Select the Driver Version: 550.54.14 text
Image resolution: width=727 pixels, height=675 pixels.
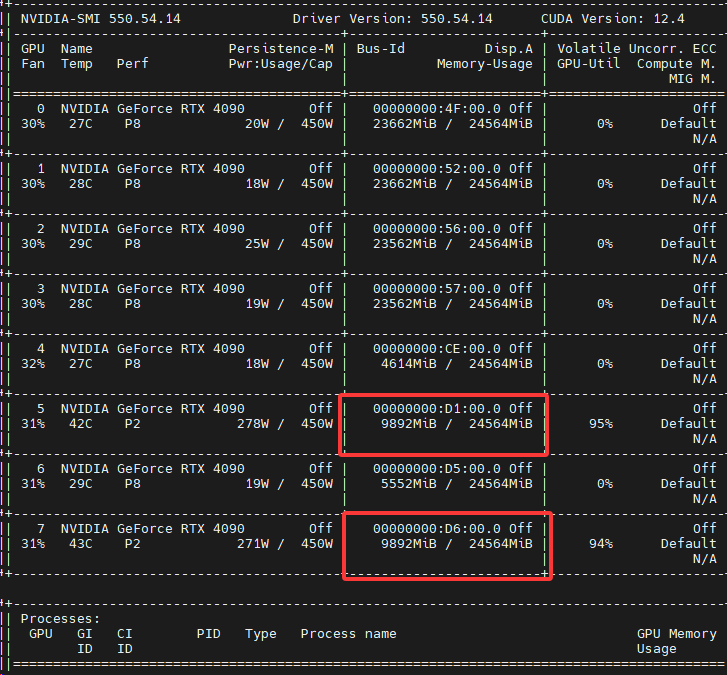pos(393,19)
